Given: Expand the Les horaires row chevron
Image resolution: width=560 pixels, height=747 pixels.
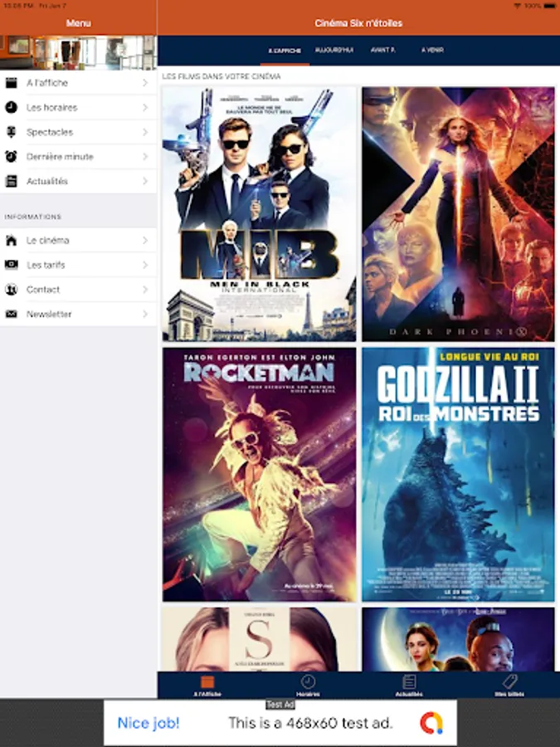Looking at the screenshot, I should tap(145, 108).
